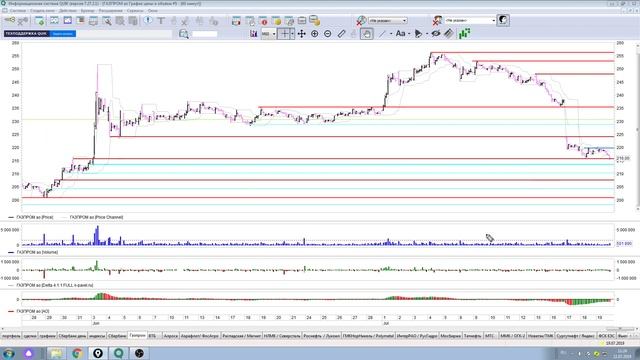Screen dimensions: 640x360
Task: Select the shape marker drawing tool
Action: [418, 34]
